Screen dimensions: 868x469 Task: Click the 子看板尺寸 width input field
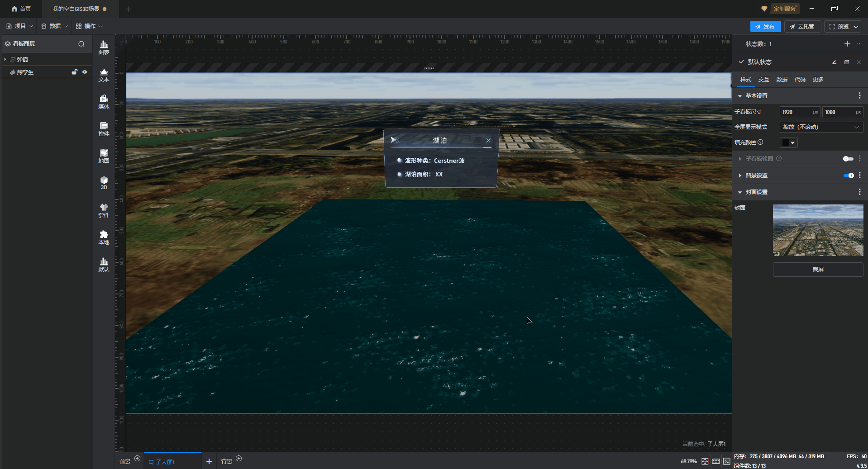pyautogui.click(x=796, y=112)
